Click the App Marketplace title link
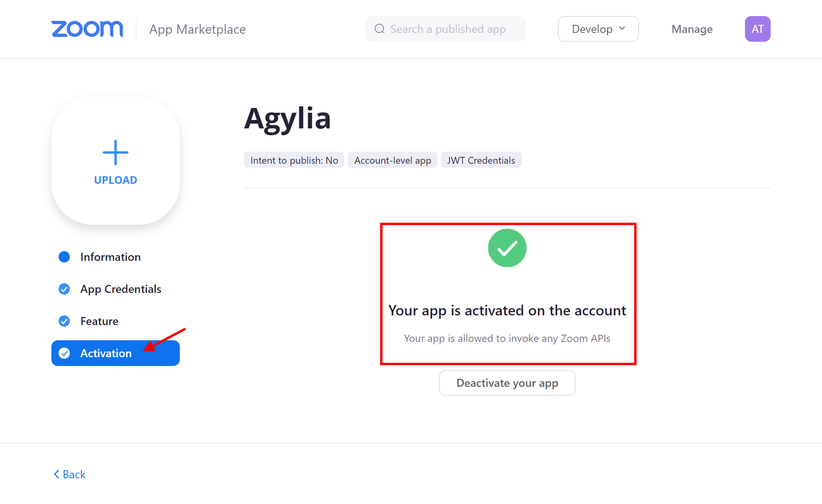The image size is (822, 504). click(x=197, y=29)
